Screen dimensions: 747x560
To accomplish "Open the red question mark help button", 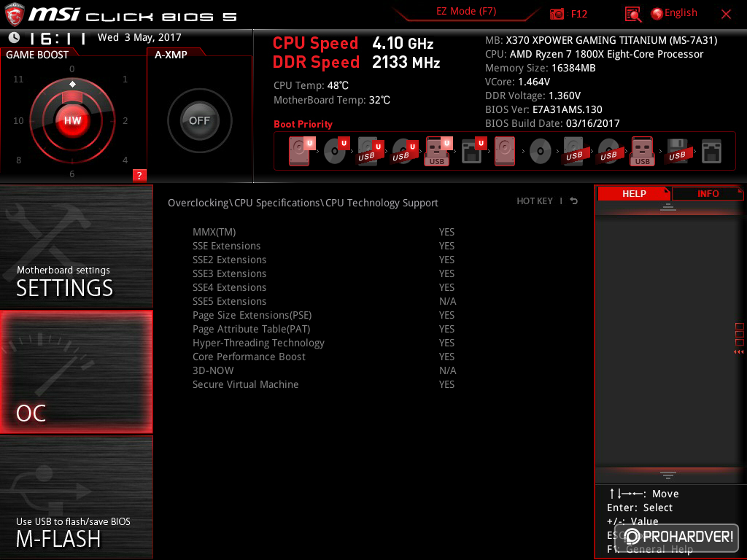I will [x=139, y=175].
